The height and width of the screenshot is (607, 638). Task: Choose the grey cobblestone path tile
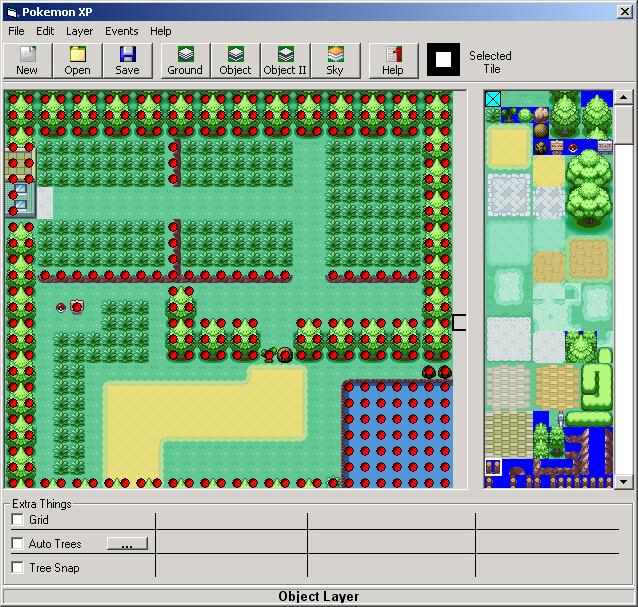click(509, 194)
